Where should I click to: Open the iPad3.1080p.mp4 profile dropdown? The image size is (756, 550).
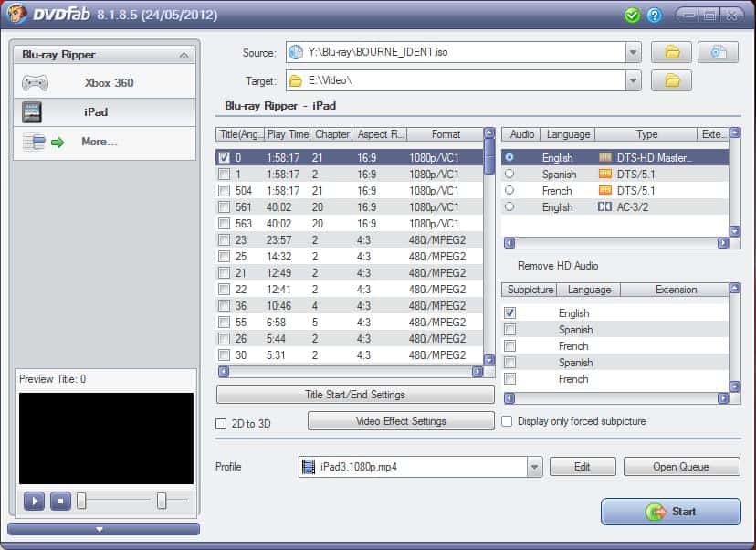pyautogui.click(x=534, y=467)
